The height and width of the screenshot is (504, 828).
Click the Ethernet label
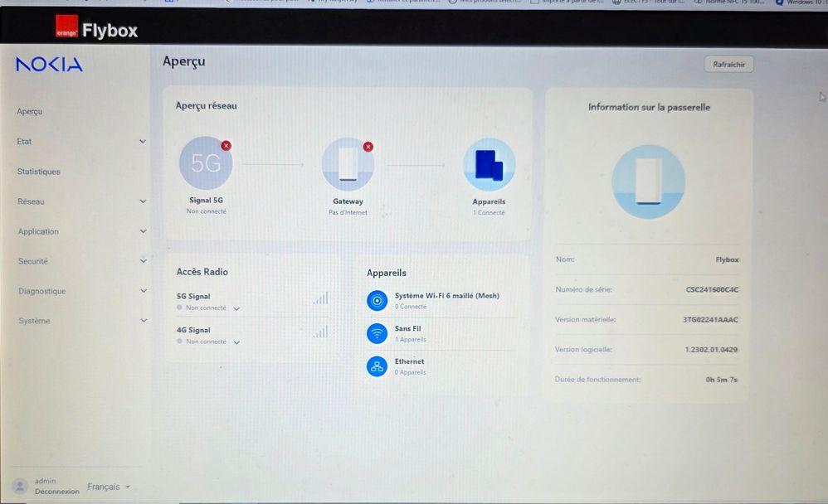pos(409,361)
